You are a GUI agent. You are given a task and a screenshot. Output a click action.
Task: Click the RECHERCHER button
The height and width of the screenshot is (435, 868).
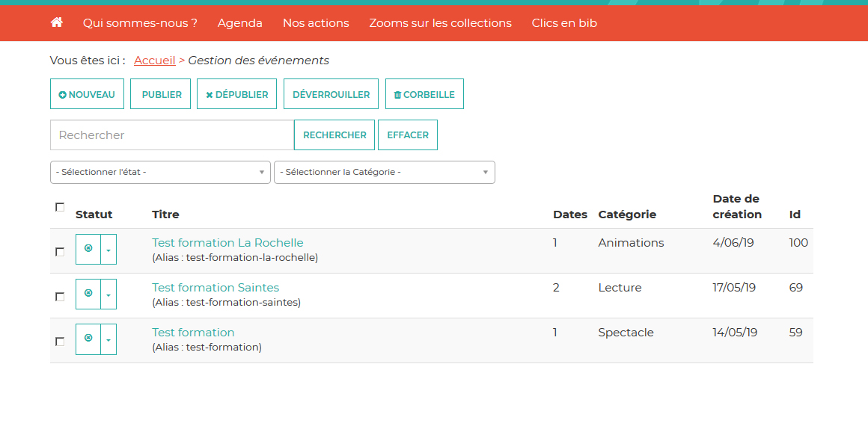[334, 135]
